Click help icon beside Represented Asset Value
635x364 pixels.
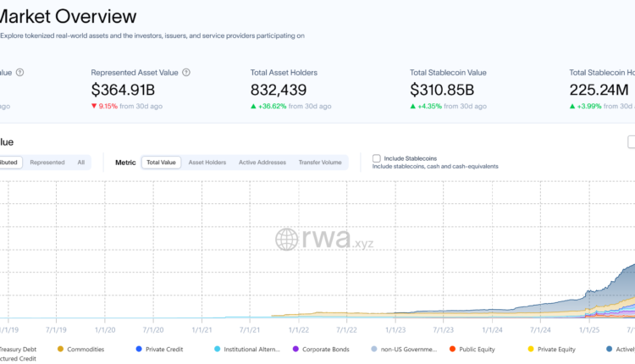click(186, 73)
